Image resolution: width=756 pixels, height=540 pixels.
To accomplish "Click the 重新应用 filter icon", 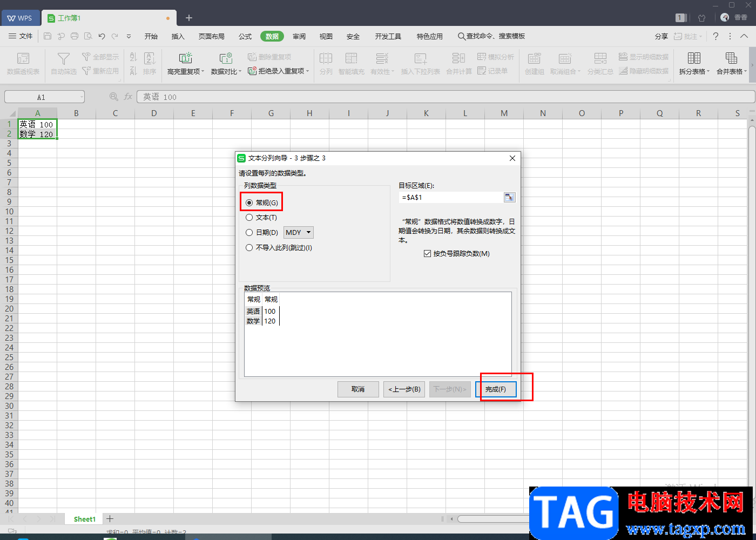I will pos(86,71).
